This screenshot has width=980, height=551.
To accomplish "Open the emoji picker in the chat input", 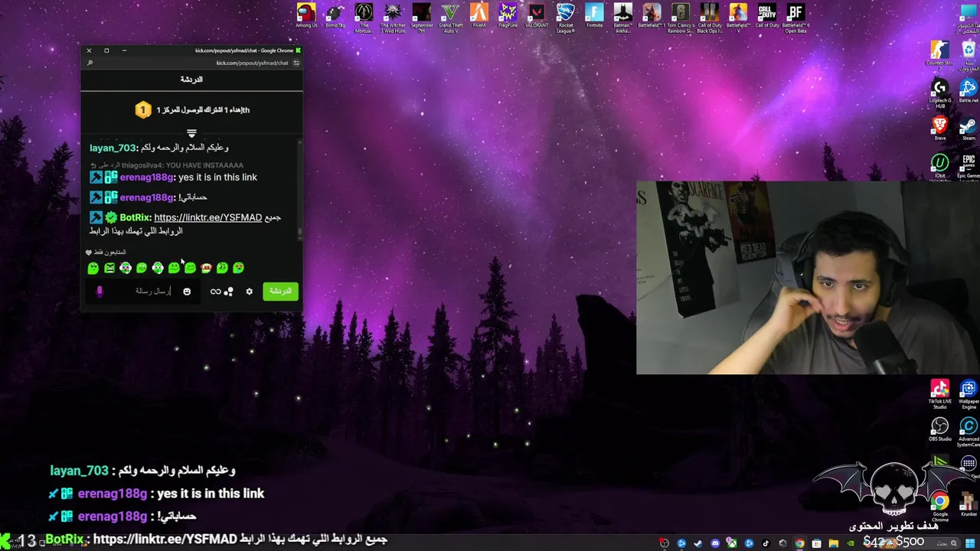I will pos(187,291).
